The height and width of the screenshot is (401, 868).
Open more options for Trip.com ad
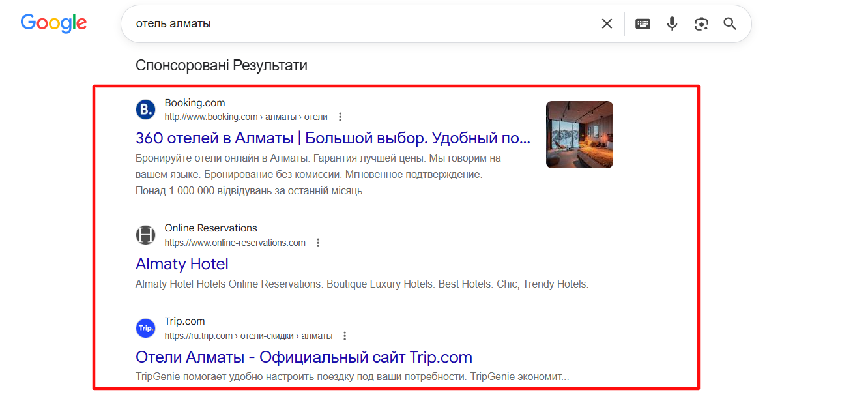point(345,336)
